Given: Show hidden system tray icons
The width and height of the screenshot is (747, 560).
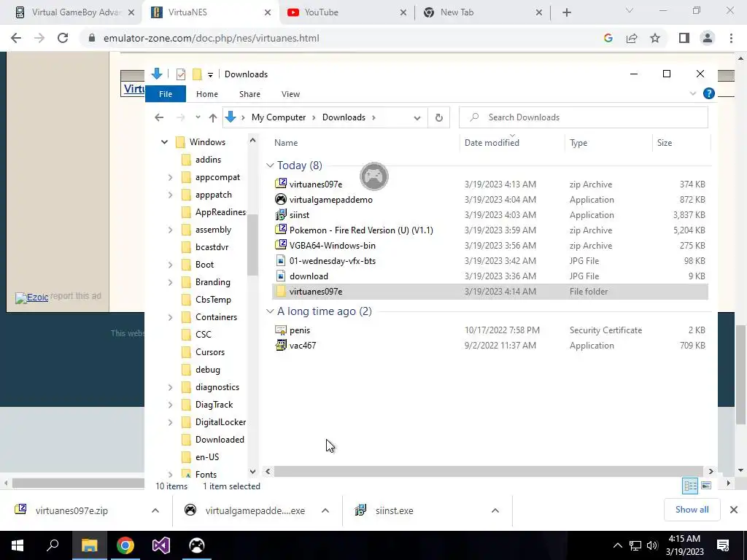Looking at the screenshot, I should click(x=617, y=545).
